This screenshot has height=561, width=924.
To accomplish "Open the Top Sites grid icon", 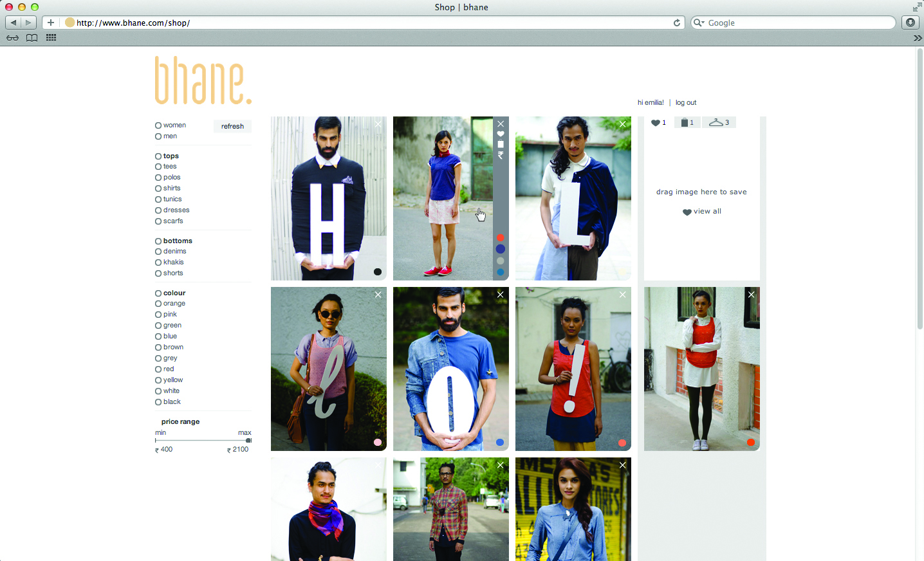I will pos(51,38).
